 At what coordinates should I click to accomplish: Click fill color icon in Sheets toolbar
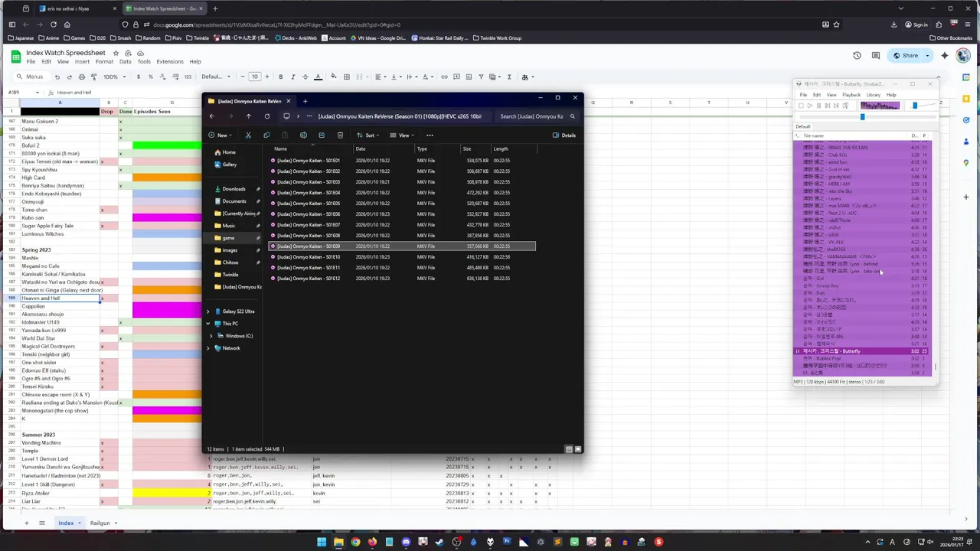(x=334, y=77)
